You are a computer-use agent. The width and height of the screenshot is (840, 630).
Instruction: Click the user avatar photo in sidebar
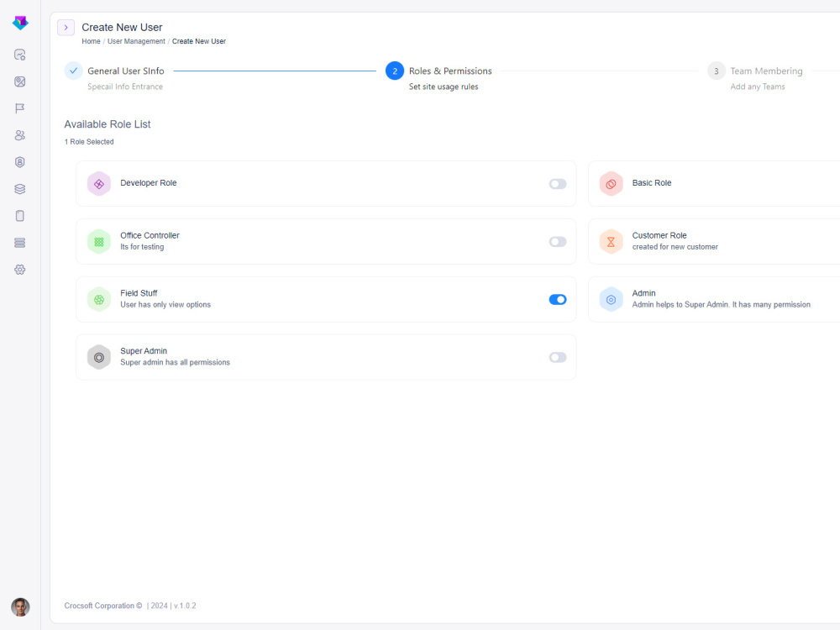coord(20,607)
